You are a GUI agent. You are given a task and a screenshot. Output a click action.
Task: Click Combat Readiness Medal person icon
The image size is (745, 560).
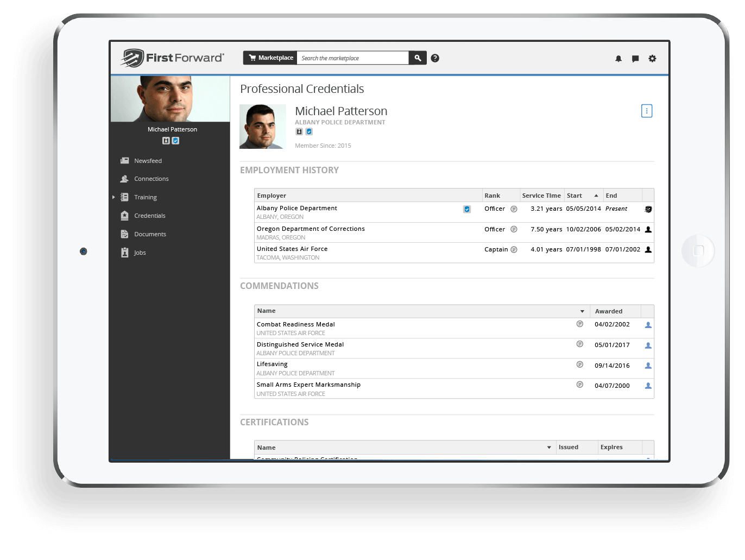point(648,325)
